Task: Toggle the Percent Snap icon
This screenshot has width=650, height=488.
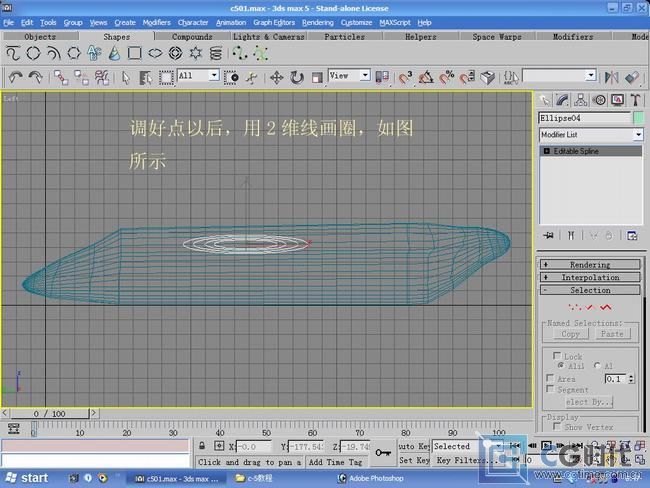Action: point(446,78)
